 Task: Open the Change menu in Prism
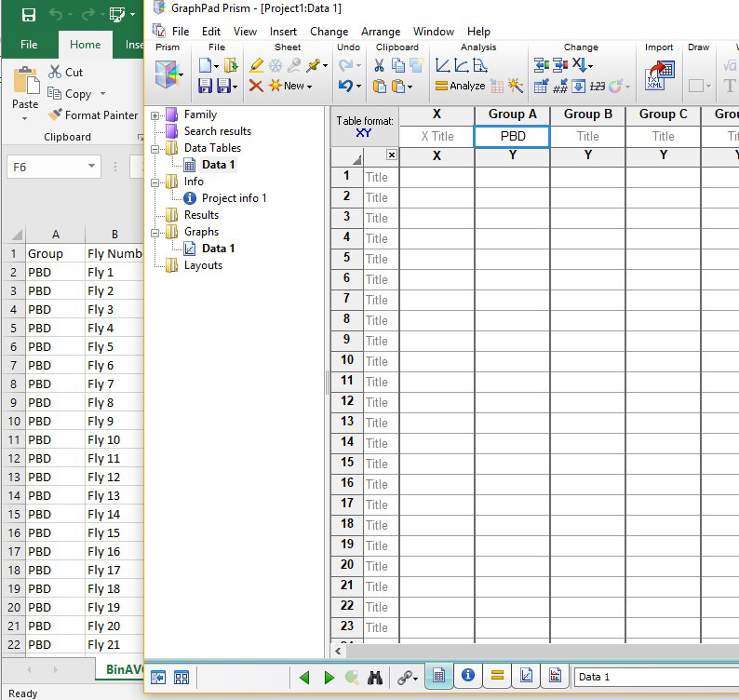329,32
